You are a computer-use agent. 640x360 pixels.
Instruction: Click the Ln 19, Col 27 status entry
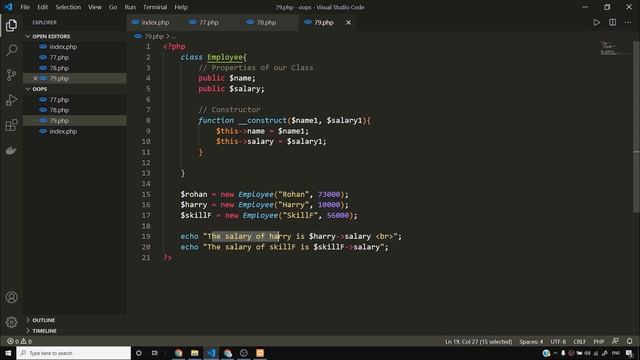point(478,341)
